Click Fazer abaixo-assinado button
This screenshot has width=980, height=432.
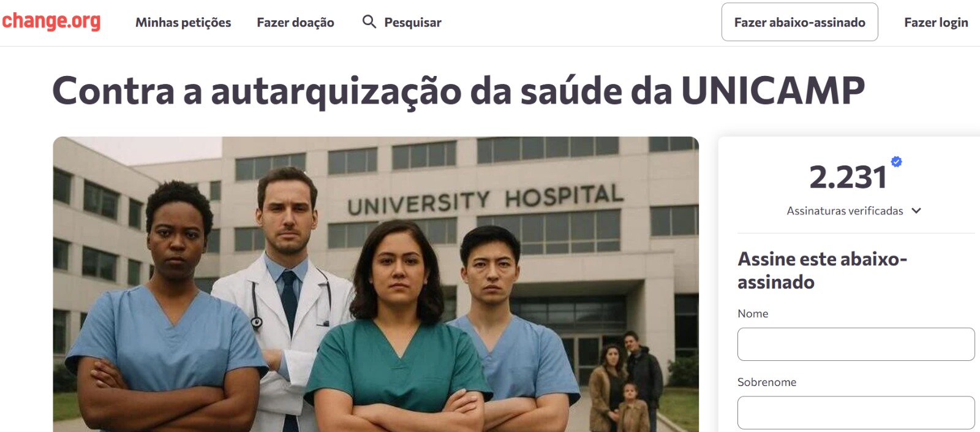799,22
